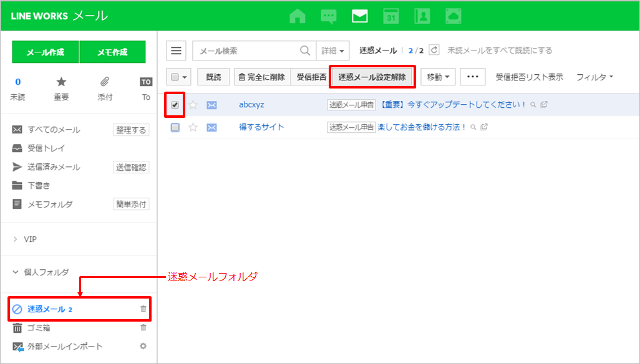
Task: Select 受信トレイ in the sidebar
Action: click(46, 148)
